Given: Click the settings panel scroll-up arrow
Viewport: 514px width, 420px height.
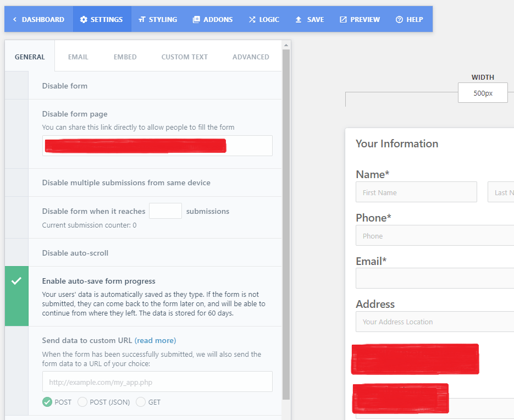Looking at the screenshot, I should tap(286, 45).
